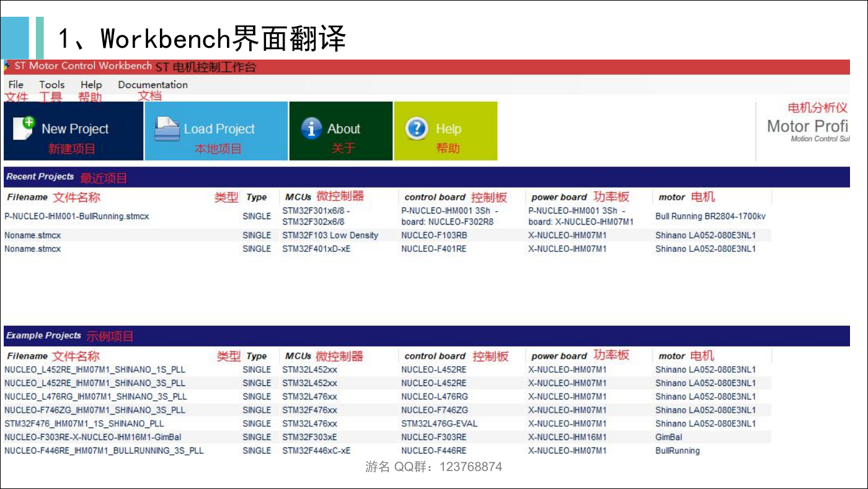Open example STM32F476_IHM07M1_1S_SHINANO_PLL
The width and height of the screenshot is (868, 489).
(x=84, y=424)
